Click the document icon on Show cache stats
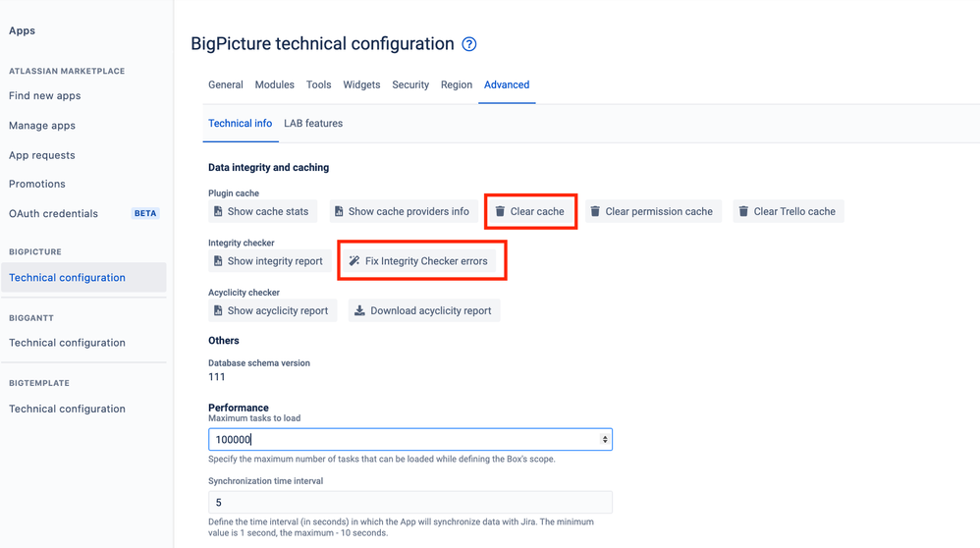 point(217,211)
